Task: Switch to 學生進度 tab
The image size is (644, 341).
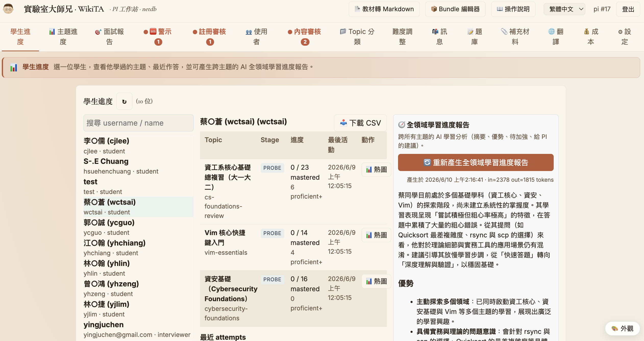Action: point(20,36)
